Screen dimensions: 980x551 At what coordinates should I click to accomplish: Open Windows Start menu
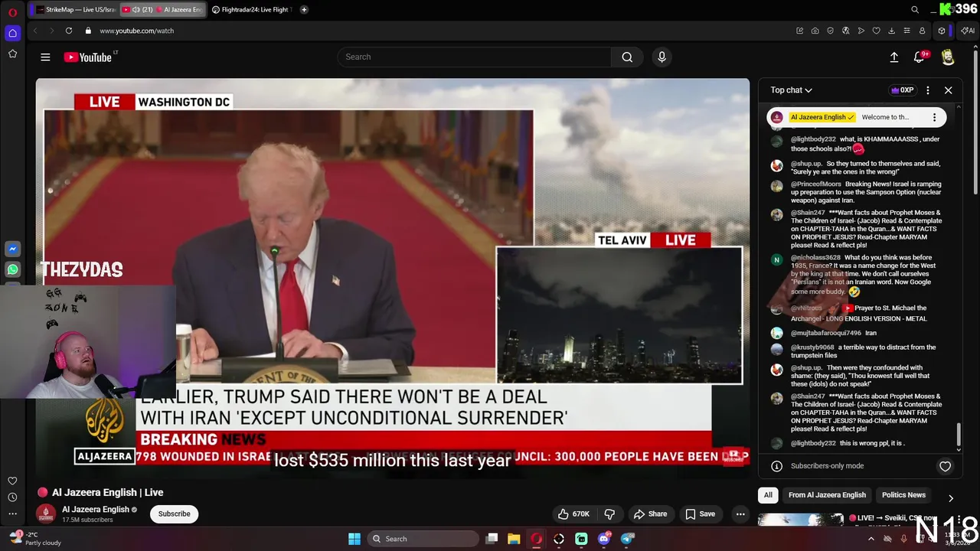pyautogui.click(x=354, y=539)
